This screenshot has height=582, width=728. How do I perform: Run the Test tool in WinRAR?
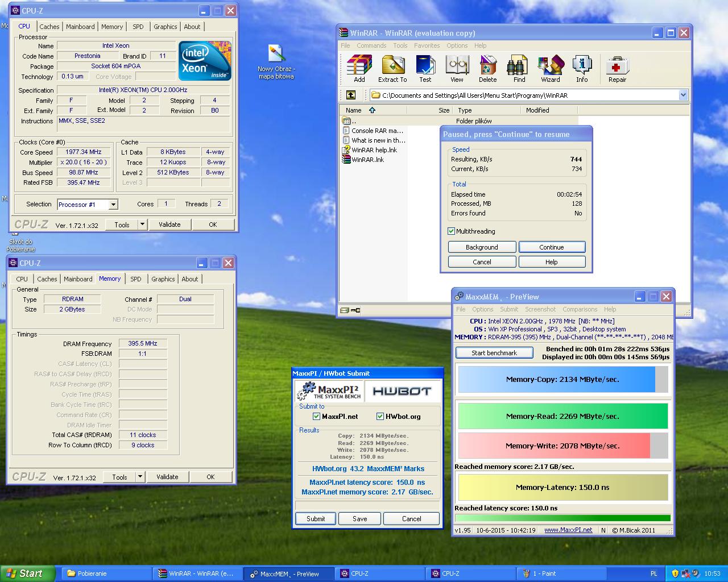(425, 69)
